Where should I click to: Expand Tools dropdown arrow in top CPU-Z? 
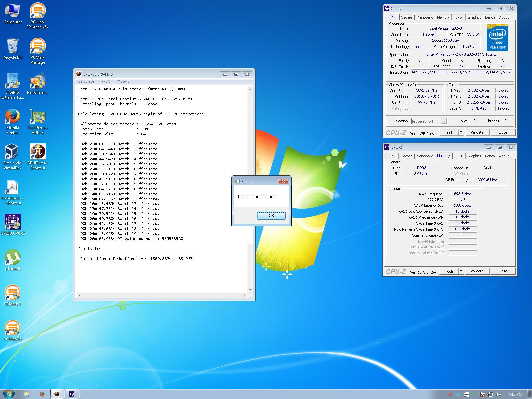[x=461, y=132]
